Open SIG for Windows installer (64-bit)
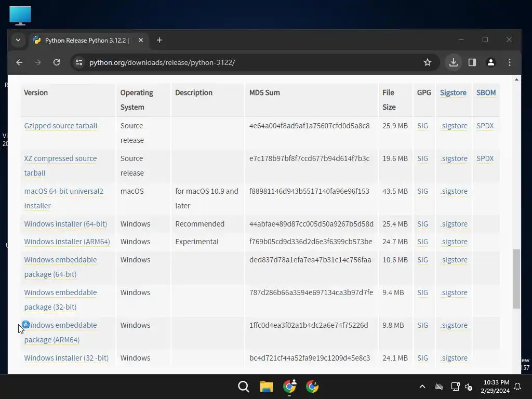This screenshot has height=399, width=532. point(422,224)
